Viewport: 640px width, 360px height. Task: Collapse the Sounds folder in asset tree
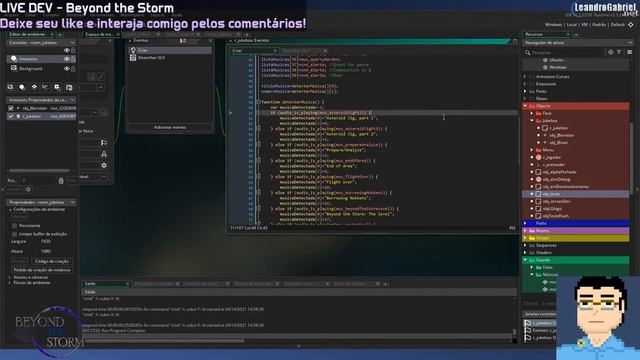[526, 260]
